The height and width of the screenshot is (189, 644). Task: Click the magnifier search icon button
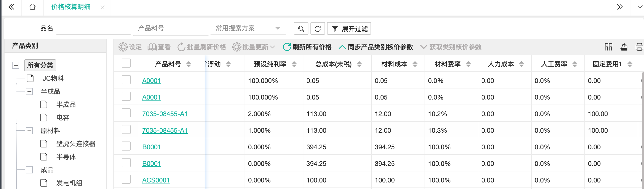tap(301, 29)
